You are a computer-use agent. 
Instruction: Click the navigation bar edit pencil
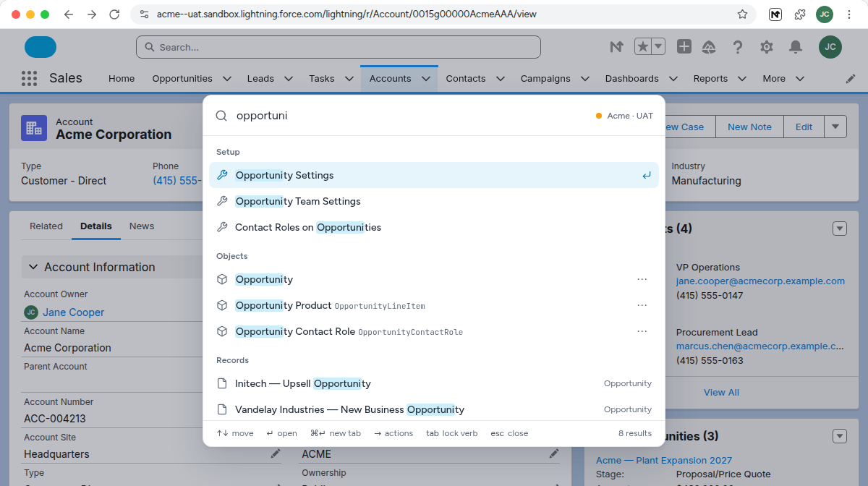tap(851, 78)
